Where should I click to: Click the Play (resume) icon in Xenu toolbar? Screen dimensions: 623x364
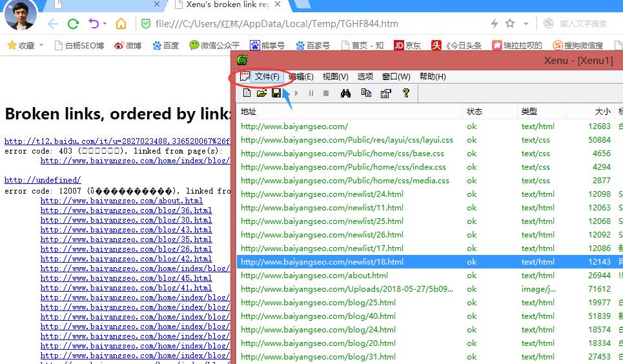(x=296, y=94)
